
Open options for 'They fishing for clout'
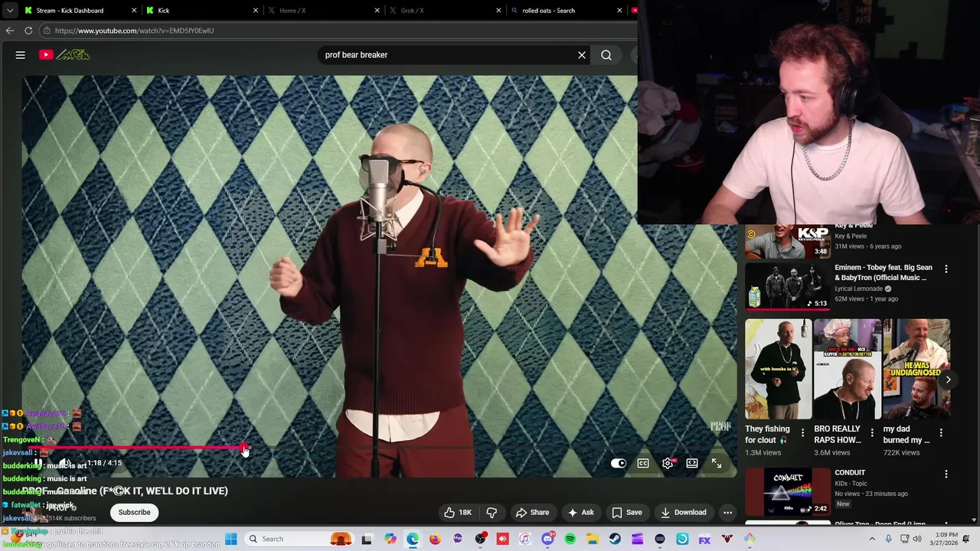point(803,433)
